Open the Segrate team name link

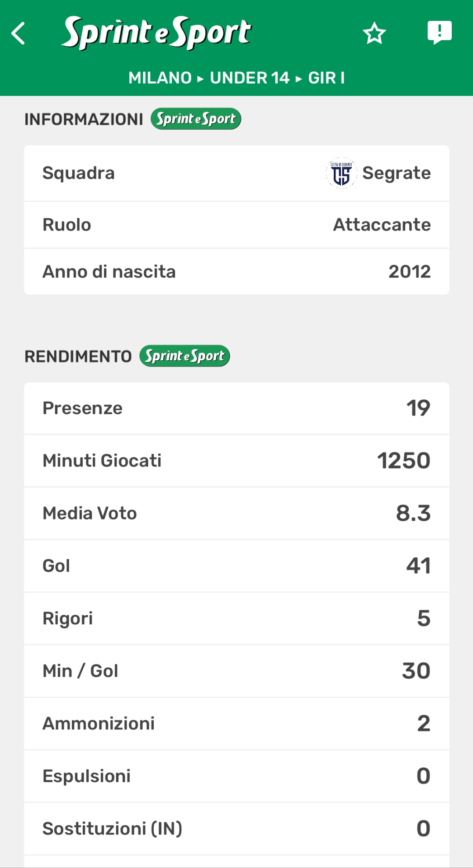(396, 173)
